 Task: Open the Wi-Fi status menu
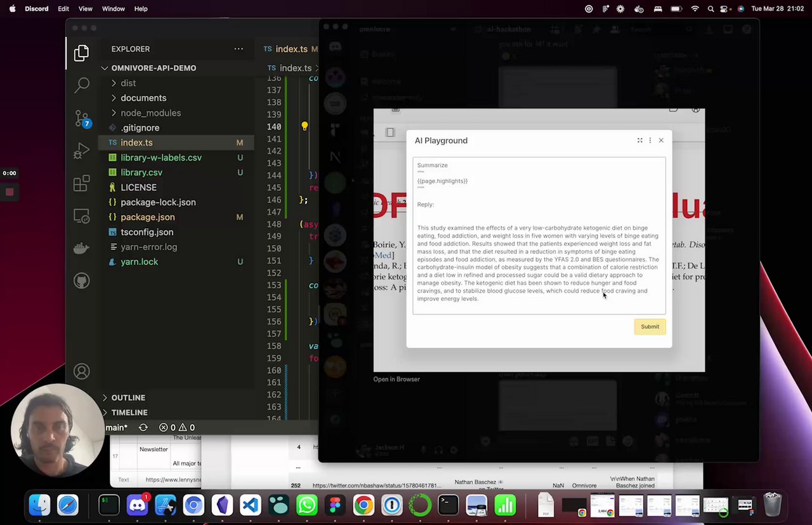click(x=695, y=9)
